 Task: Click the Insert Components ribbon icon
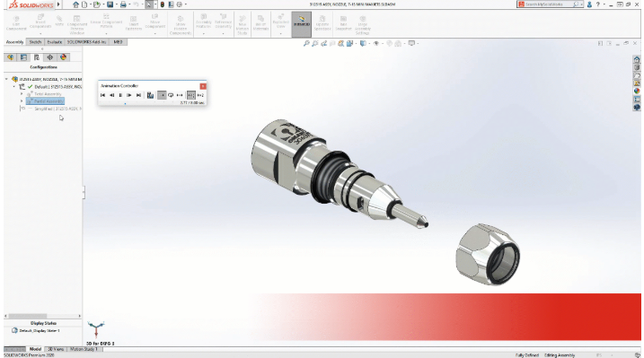pos(40,22)
